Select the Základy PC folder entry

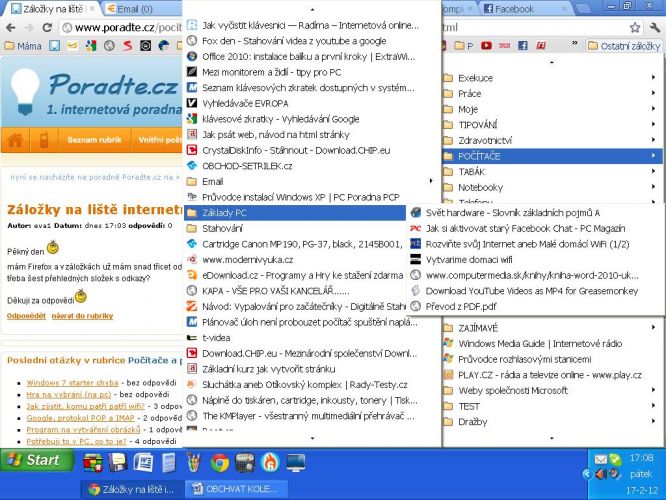(295, 213)
